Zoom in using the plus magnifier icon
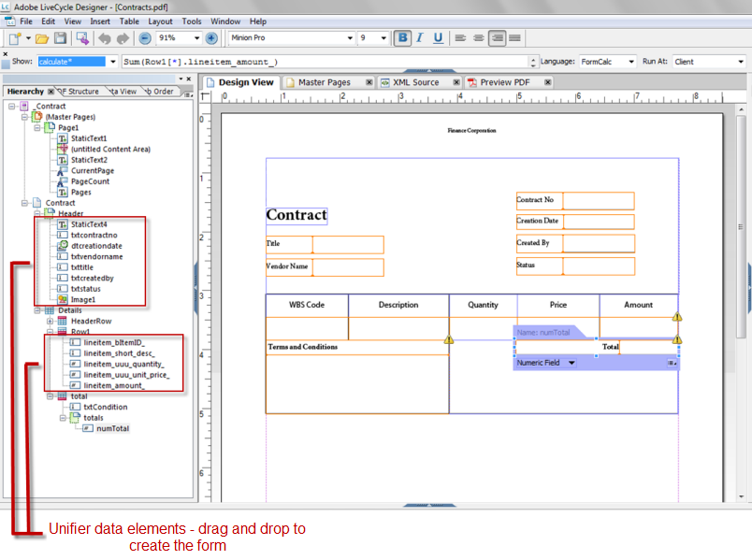This screenshot has width=752, height=560. (x=211, y=37)
